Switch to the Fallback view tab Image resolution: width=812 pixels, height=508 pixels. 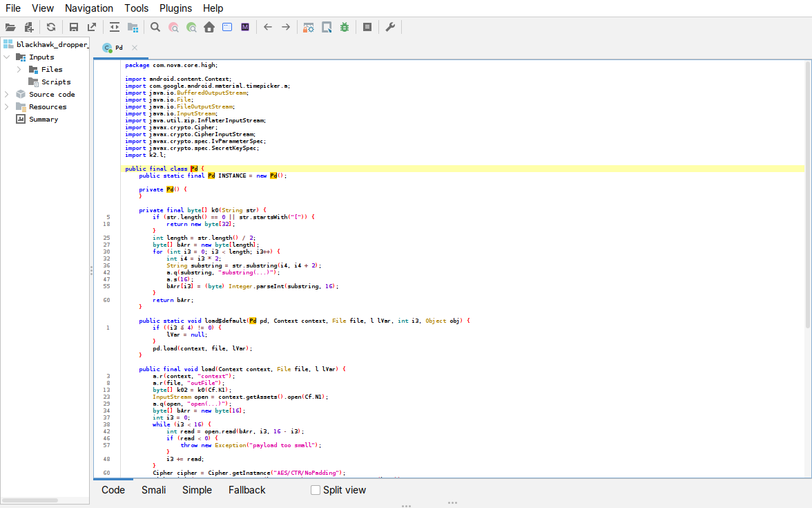[247, 490]
